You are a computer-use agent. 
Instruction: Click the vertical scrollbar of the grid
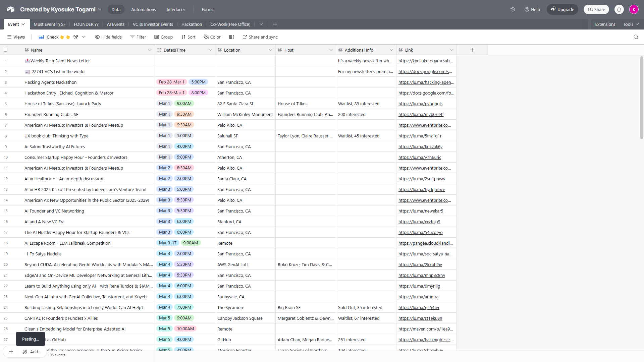coord(641,97)
